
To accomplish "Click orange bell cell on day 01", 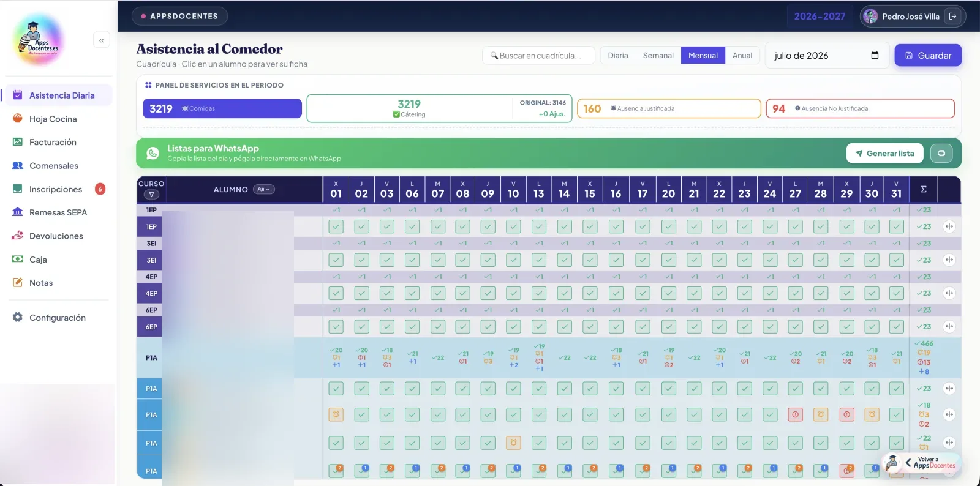I will (x=336, y=414).
